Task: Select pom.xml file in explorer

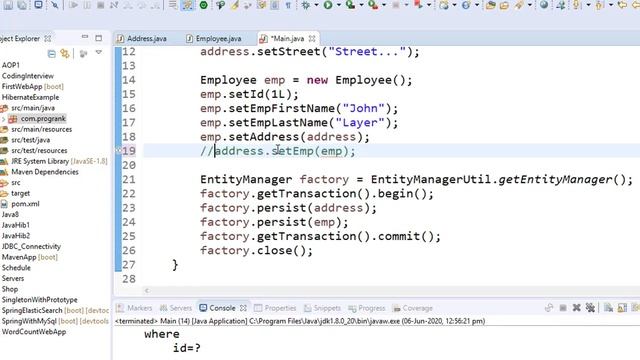Action: (x=25, y=204)
